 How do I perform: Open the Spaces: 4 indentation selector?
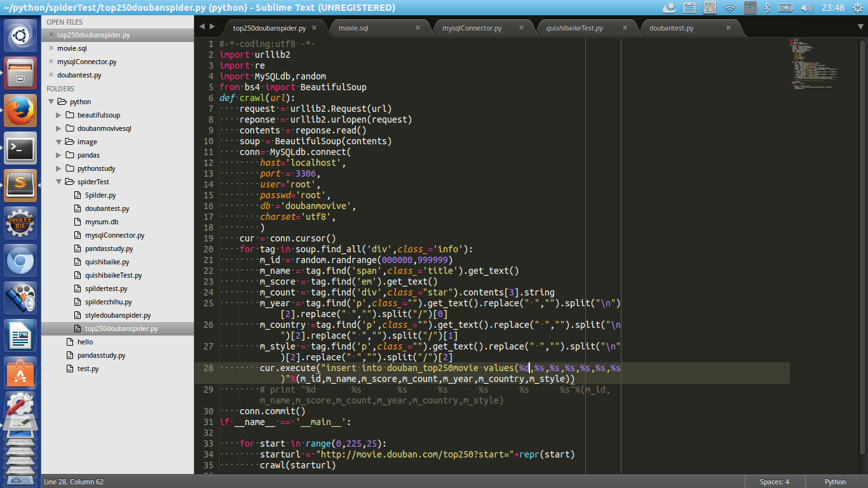pos(774,482)
